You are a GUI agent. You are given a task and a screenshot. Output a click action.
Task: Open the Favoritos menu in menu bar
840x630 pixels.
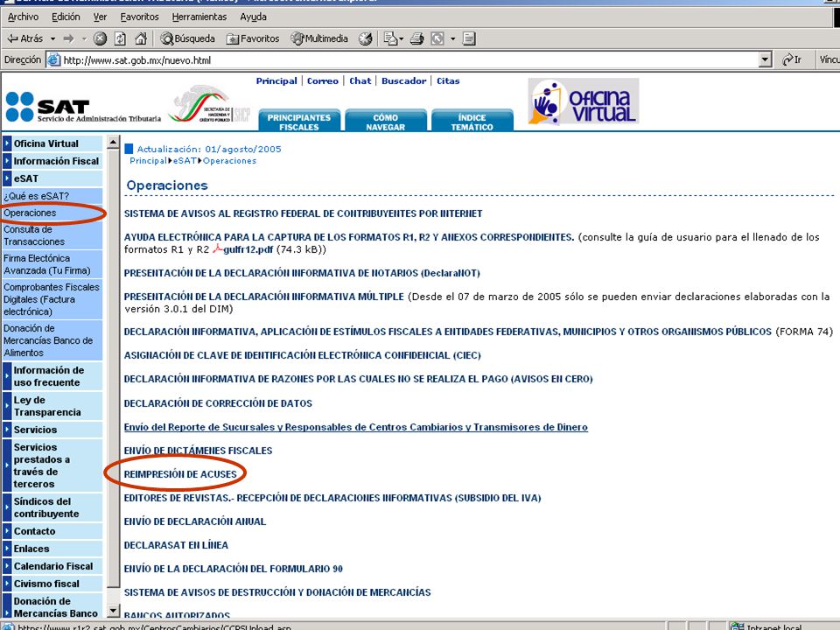coord(139,17)
